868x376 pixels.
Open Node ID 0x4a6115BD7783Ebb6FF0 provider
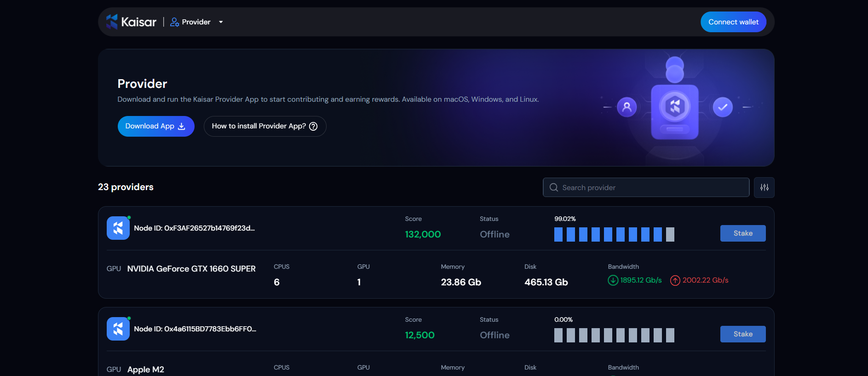click(195, 329)
